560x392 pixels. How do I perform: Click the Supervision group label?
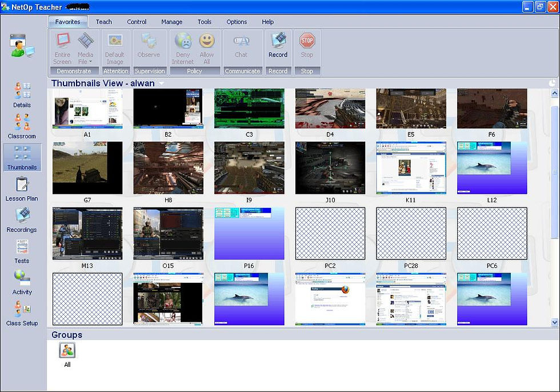[150, 71]
